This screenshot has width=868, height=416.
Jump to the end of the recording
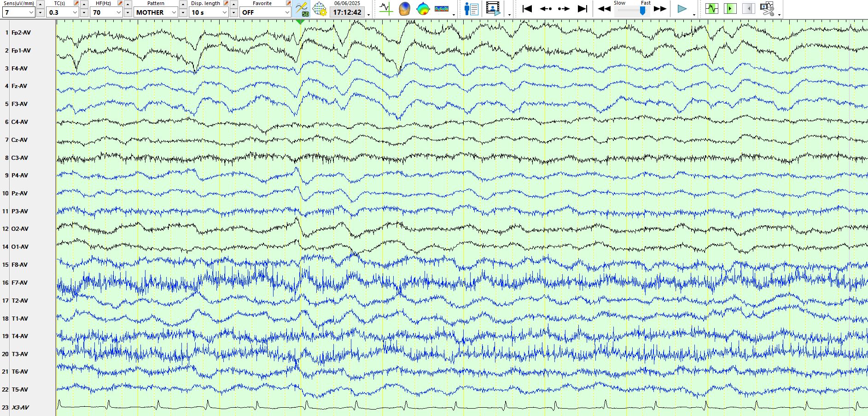pyautogui.click(x=583, y=9)
